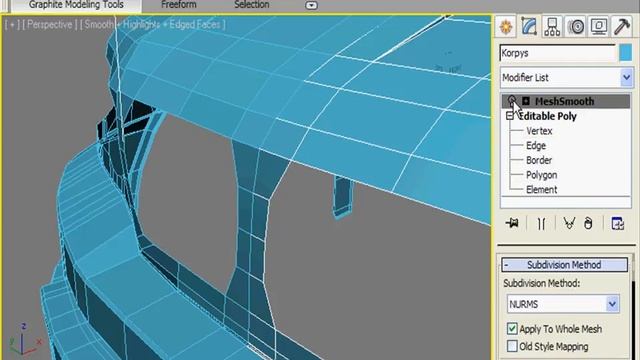Remove modifier from the stack icon
Screen dimensions: 640x360
pos(588,223)
